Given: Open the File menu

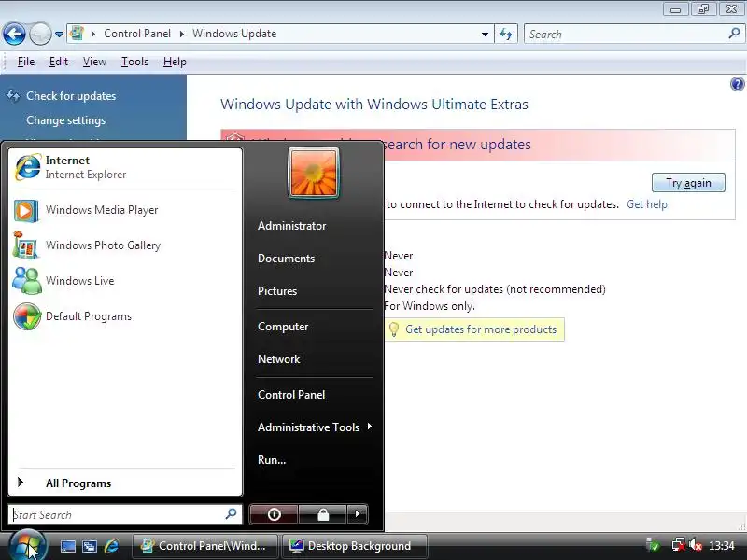Looking at the screenshot, I should 26,62.
